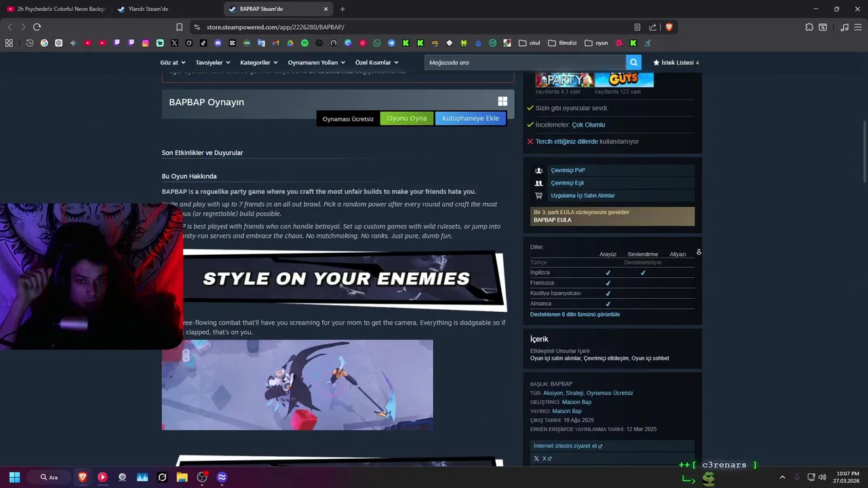This screenshot has height=488, width=868.
Task: Open the Instagram bookmark icon
Action: click(x=146, y=43)
